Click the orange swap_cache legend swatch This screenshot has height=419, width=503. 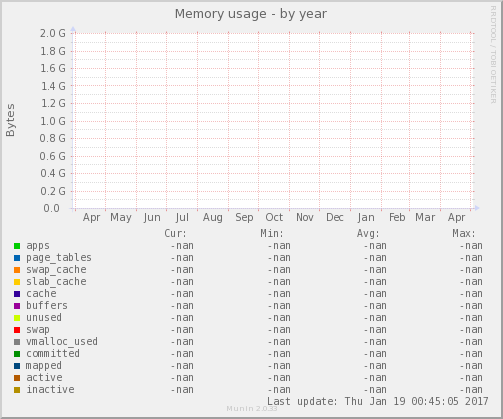point(17,270)
